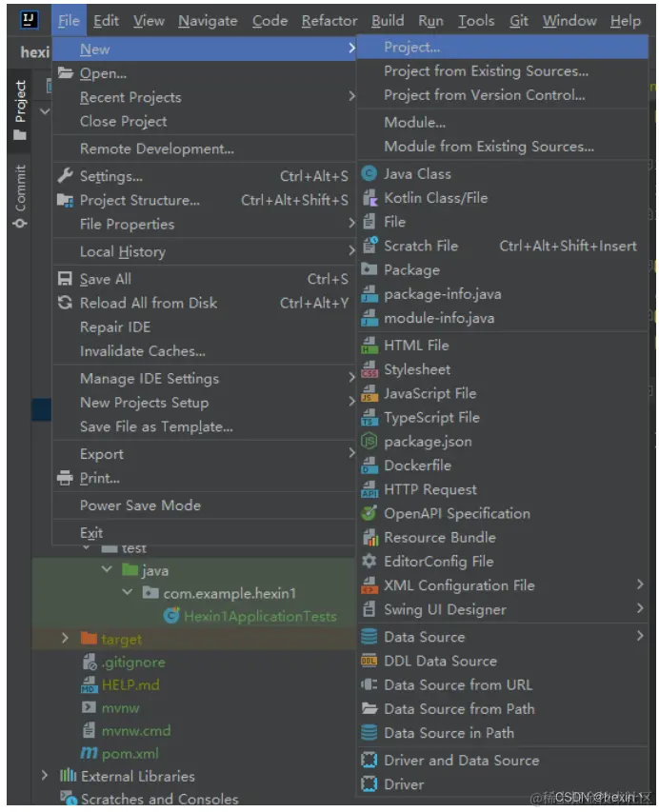This screenshot has height=812, width=659.
Task: Select HELP.md in project tree
Action: 130,684
